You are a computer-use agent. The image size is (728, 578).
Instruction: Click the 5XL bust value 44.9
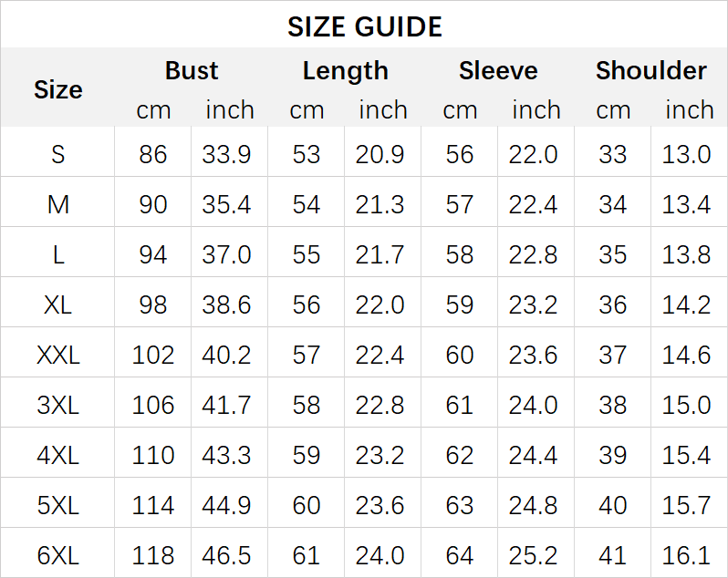click(x=227, y=505)
